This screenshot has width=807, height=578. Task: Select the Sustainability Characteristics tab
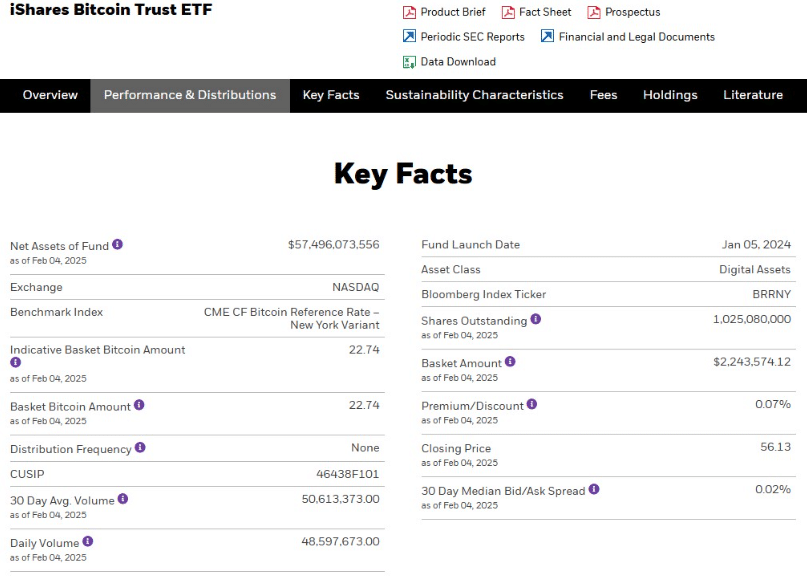[x=474, y=95]
